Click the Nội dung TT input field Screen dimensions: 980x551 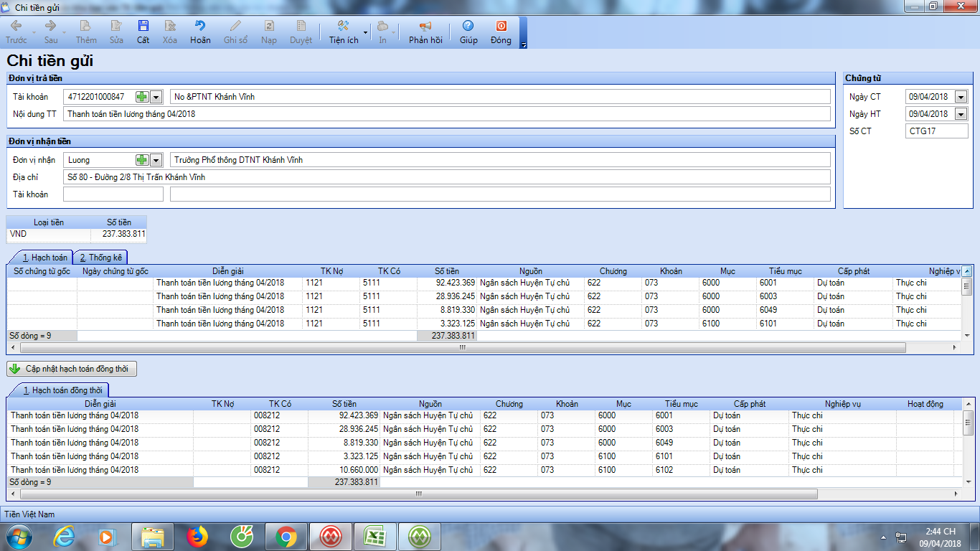pyautogui.click(x=447, y=114)
